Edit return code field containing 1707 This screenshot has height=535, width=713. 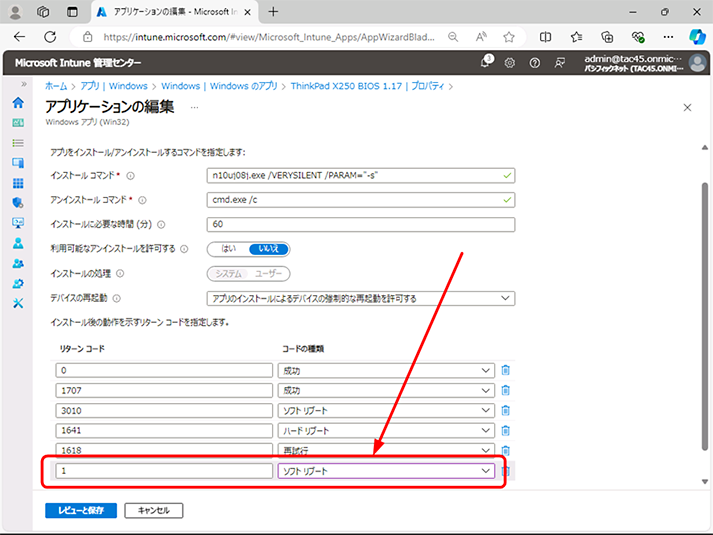coord(164,390)
